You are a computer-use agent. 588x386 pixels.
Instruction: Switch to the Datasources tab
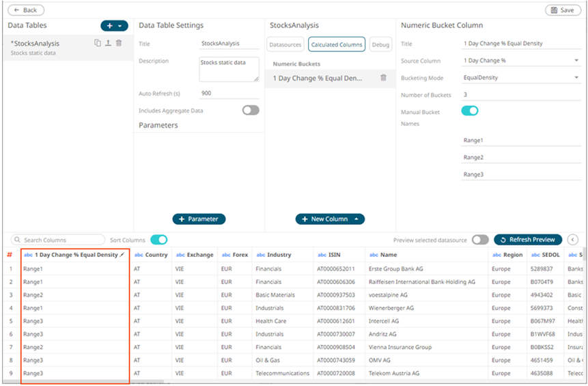coord(285,44)
